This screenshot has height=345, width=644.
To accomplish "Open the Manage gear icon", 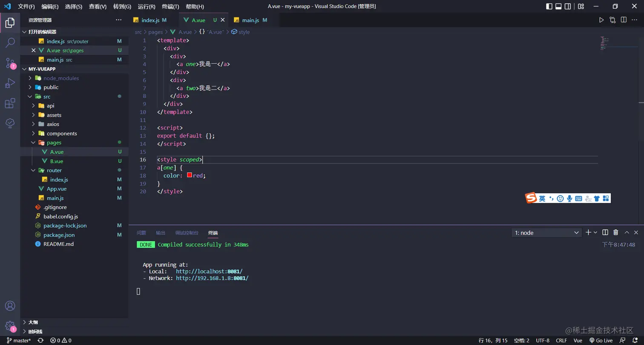I will pyautogui.click(x=10, y=326).
